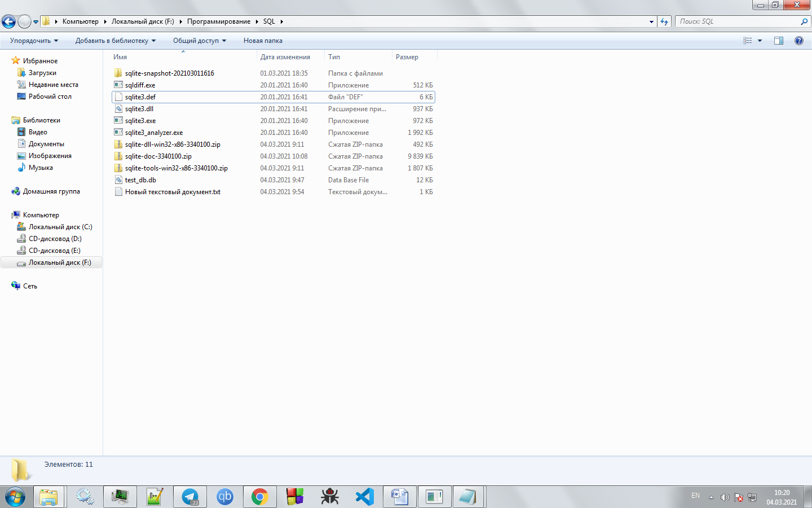Image resolution: width=812 pixels, height=508 pixels.
Task: Select the sqlite3.def file
Action: click(273, 97)
